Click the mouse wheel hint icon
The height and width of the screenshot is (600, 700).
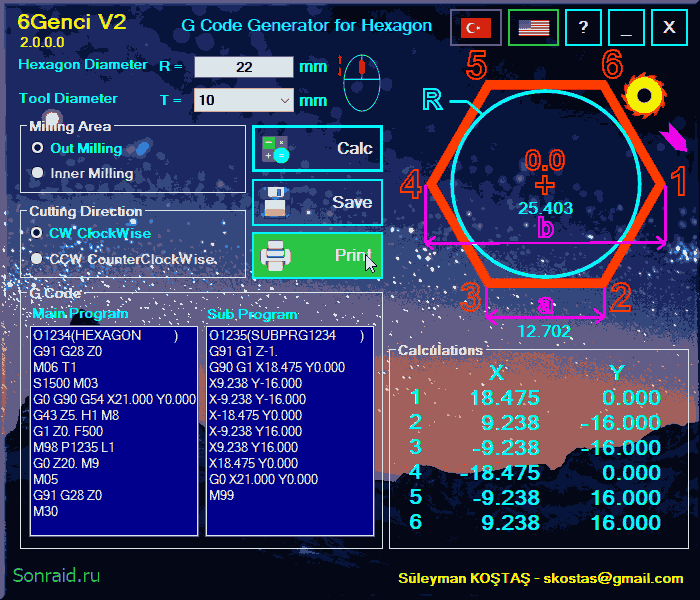pos(362,83)
